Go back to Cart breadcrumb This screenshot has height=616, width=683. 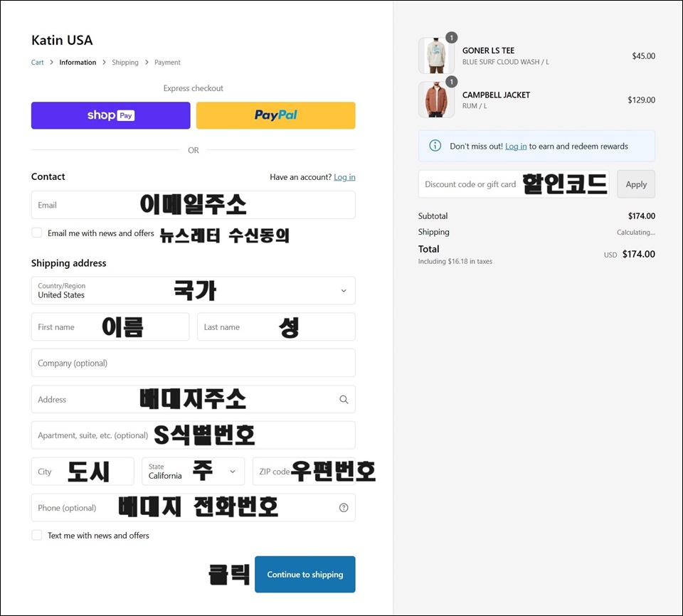pos(38,63)
